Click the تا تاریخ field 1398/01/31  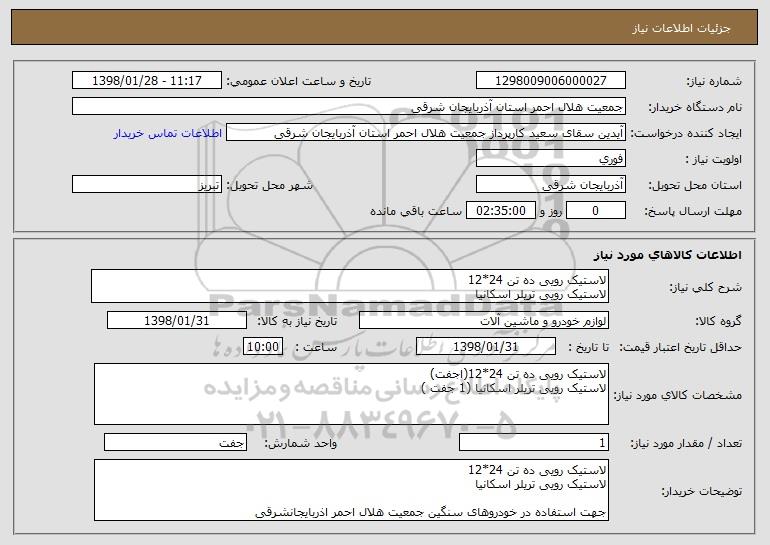[486, 347]
